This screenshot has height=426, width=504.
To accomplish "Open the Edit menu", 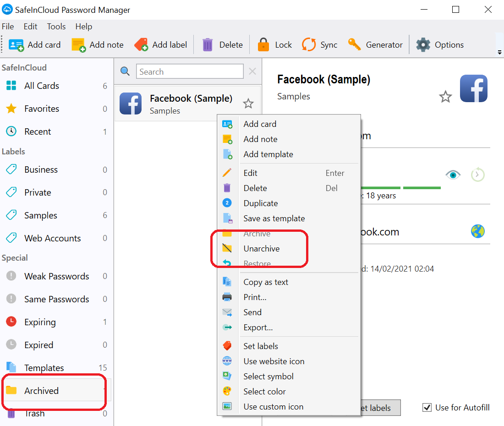I will pyautogui.click(x=31, y=27).
